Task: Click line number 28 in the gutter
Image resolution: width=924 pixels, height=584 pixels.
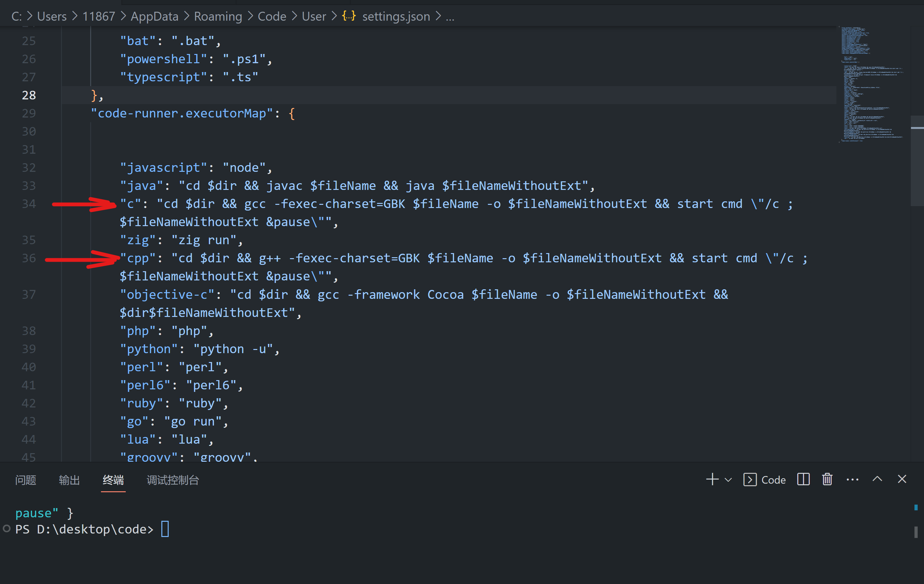Action: click(x=29, y=95)
